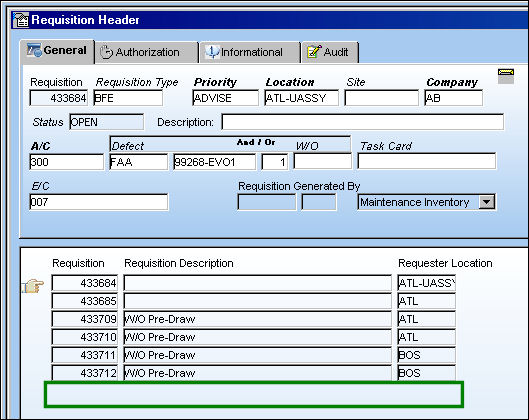Select requisition 433711 in the list
The width and height of the screenshot is (529, 420).
[85, 355]
